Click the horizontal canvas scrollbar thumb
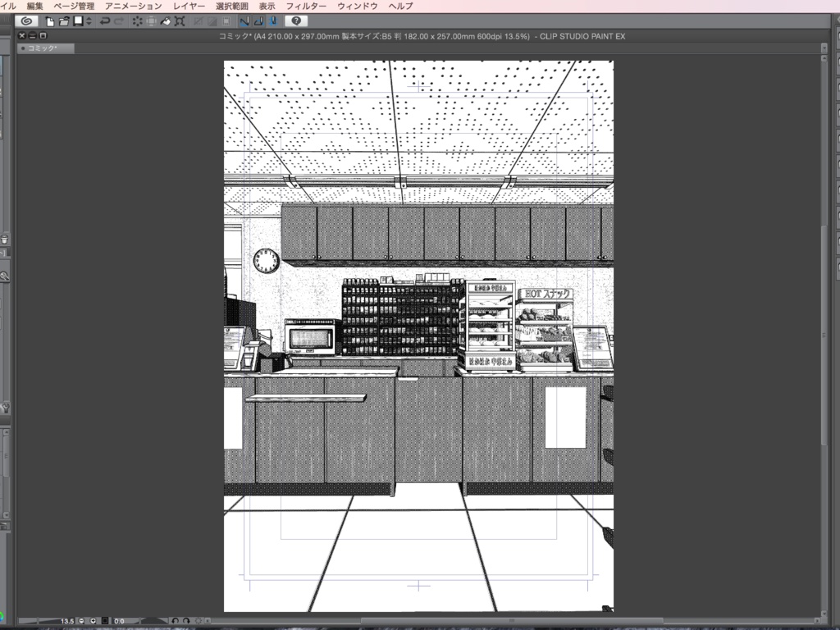Viewport: 840px width, 630px height. [511, 621]
